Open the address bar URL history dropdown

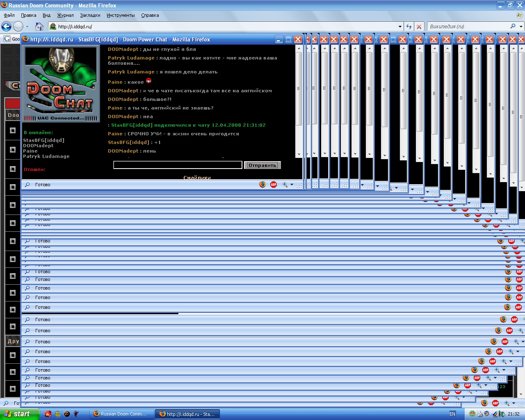click(x=400, y=27)
